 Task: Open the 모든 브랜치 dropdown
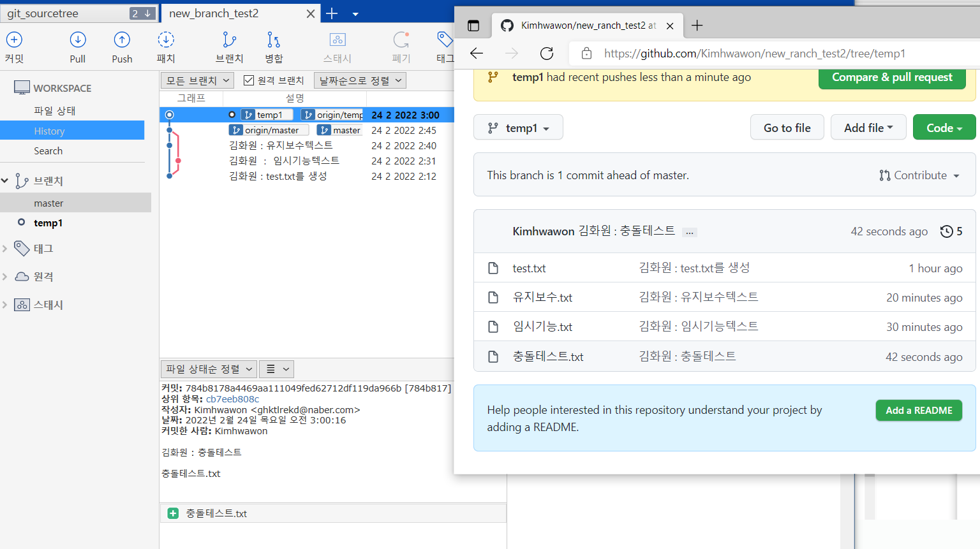(x=197, y=80)
